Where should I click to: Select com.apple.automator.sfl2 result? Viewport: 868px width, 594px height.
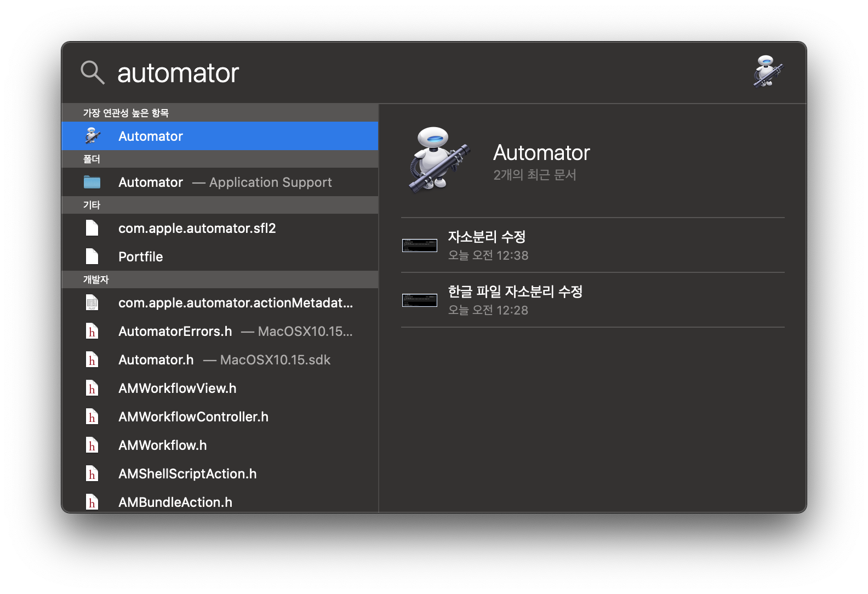tap(220, 228)
